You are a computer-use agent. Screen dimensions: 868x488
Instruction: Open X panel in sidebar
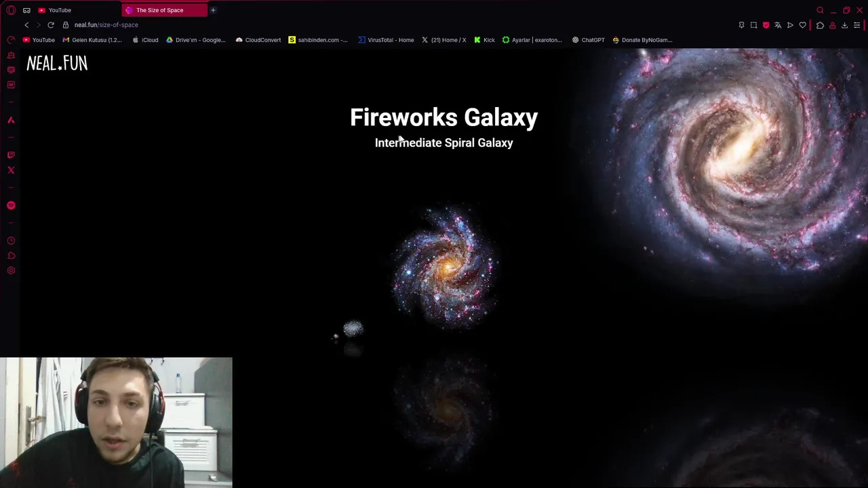pos(11,170)
